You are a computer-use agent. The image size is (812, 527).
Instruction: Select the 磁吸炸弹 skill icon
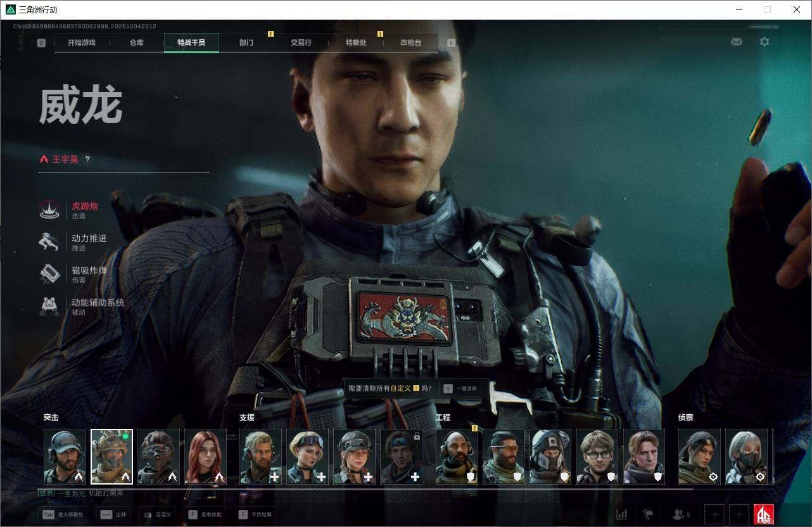(x=49, y=274)
